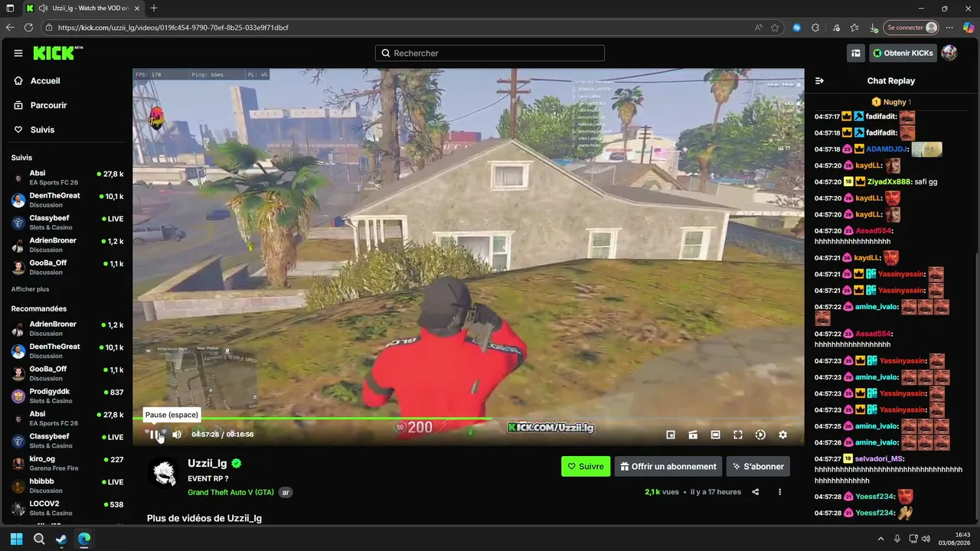Screen dimensions: 980x551
Task: Pause the video playback
Action: (x=154, y=435)
